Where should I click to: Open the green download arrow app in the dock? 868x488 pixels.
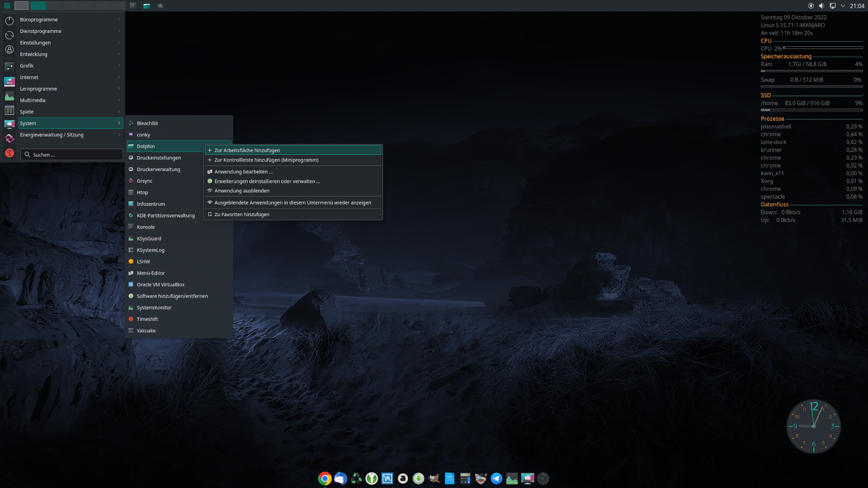coord(418,478)
